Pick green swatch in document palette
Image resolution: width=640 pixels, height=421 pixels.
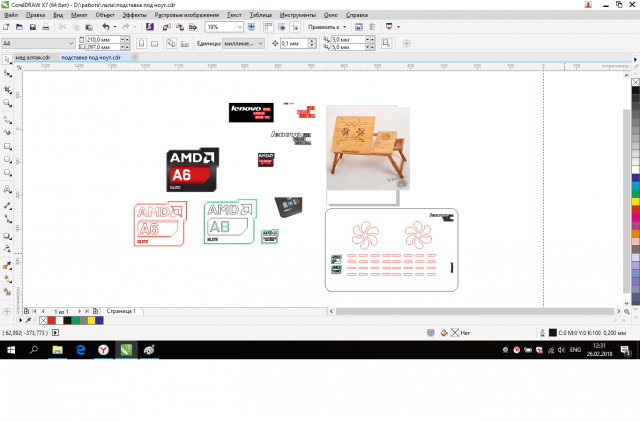tap(76, 321)
